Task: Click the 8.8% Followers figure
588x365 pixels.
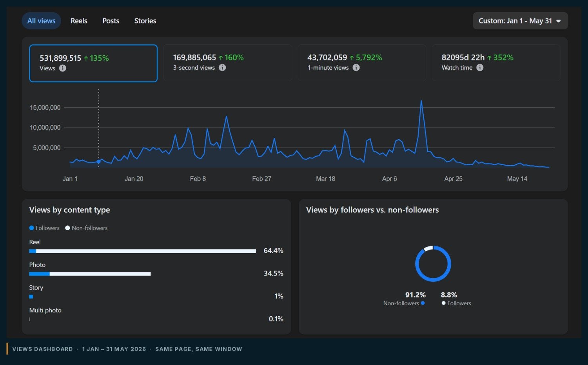Action: [x=449, y=295]
